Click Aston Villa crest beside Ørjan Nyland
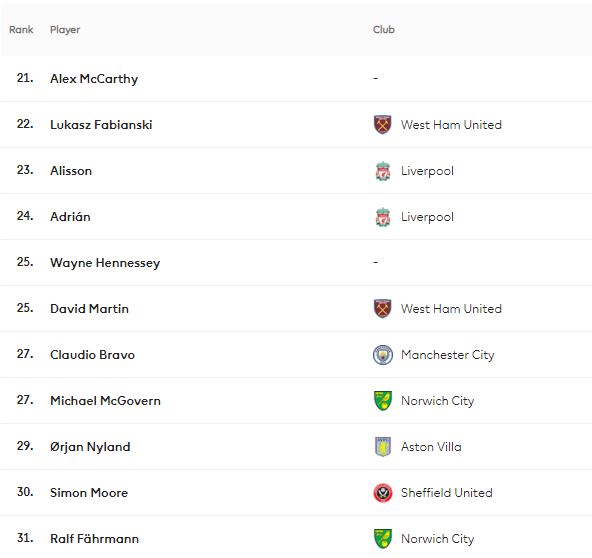The height and width of the screenshot is (558, 592). click(382, 447)
